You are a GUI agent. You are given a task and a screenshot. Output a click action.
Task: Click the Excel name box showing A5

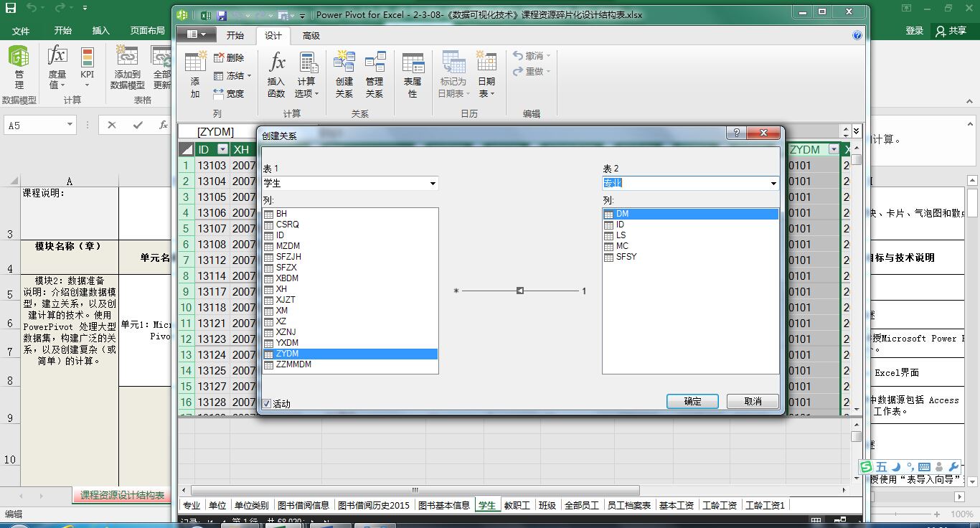click(35, 125)
